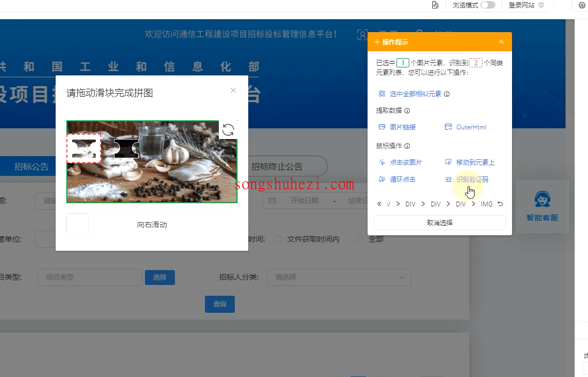
Task: Click the plus icon in the 操作提示 header
Action: coord(377,42)
